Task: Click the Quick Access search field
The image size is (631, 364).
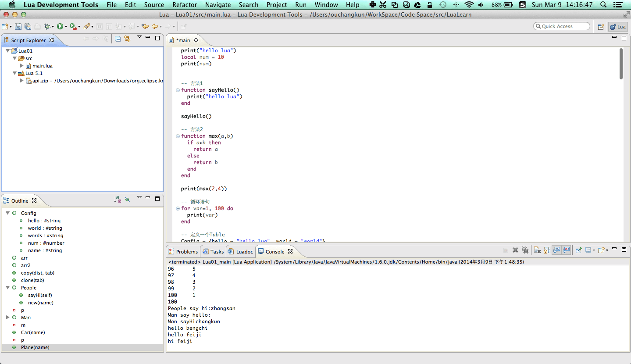Action: tap(562, 26)
